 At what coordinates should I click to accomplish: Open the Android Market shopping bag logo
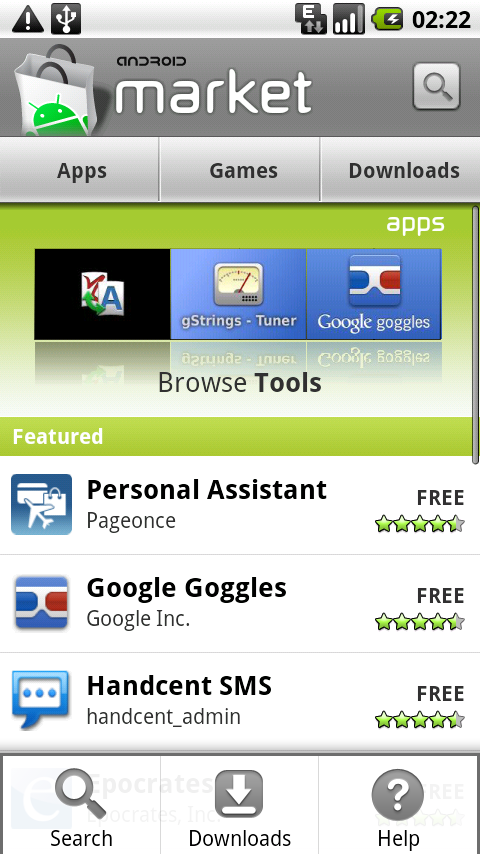tap(53, 90)
